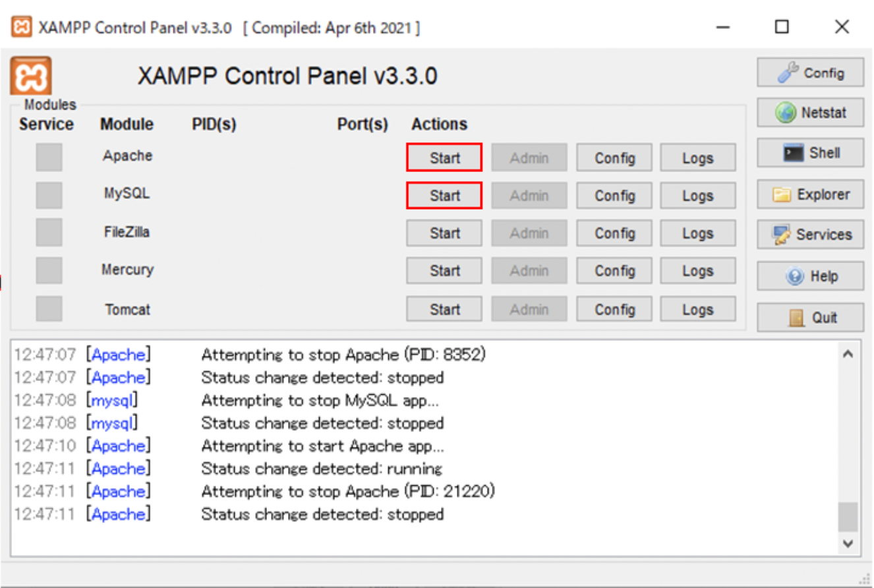This screenshot has height=588, width=874.
Task: Start the FileZilla module
Action: tap(444, 233)
